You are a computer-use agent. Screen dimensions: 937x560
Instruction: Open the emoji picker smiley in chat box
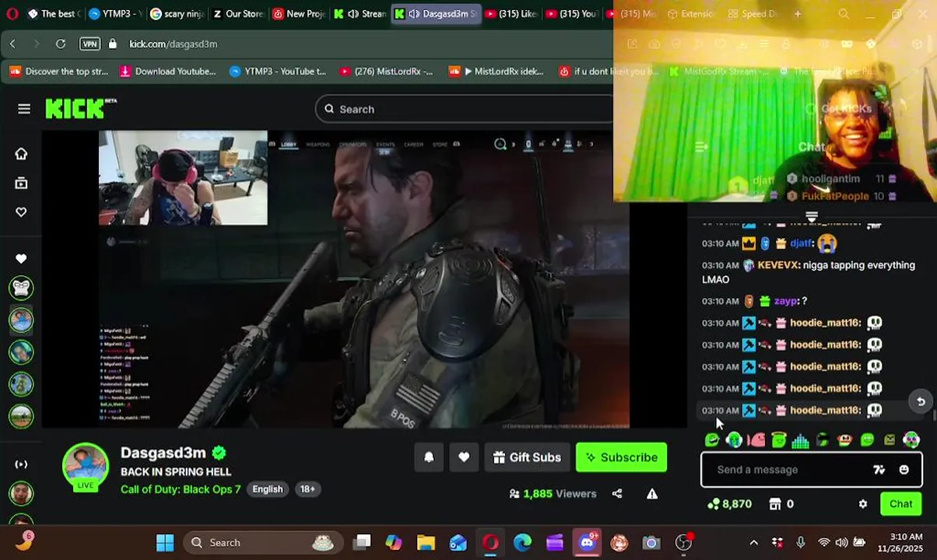(904, 470)
